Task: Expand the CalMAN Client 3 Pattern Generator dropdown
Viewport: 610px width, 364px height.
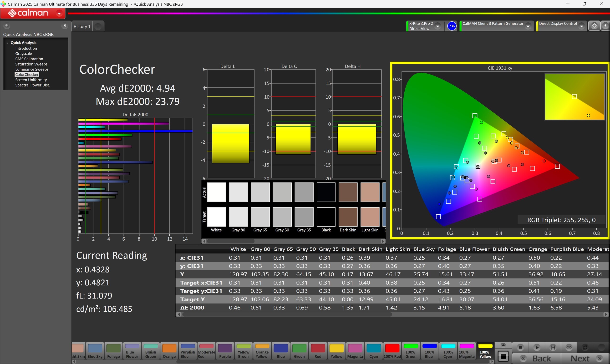Action: [528, 26]
